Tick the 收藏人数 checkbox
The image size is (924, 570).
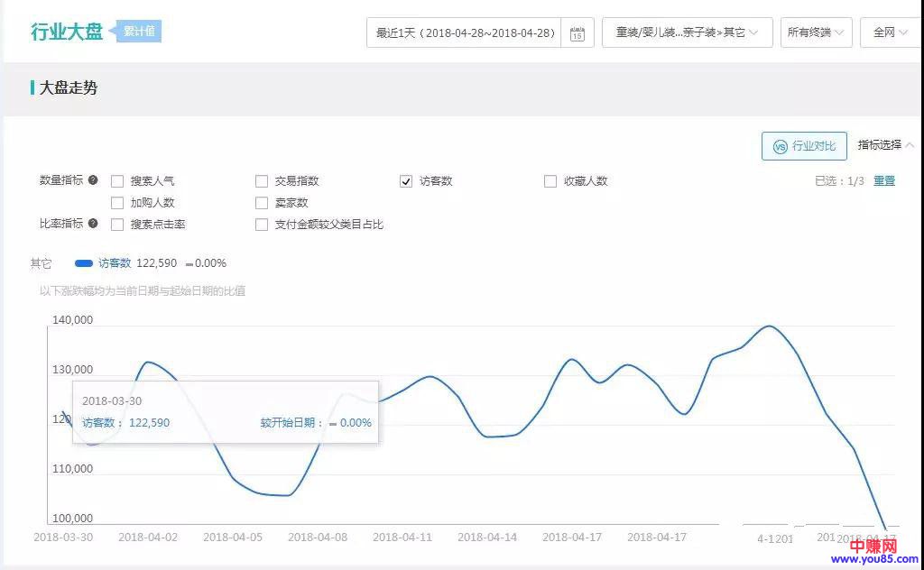point(550,181)
